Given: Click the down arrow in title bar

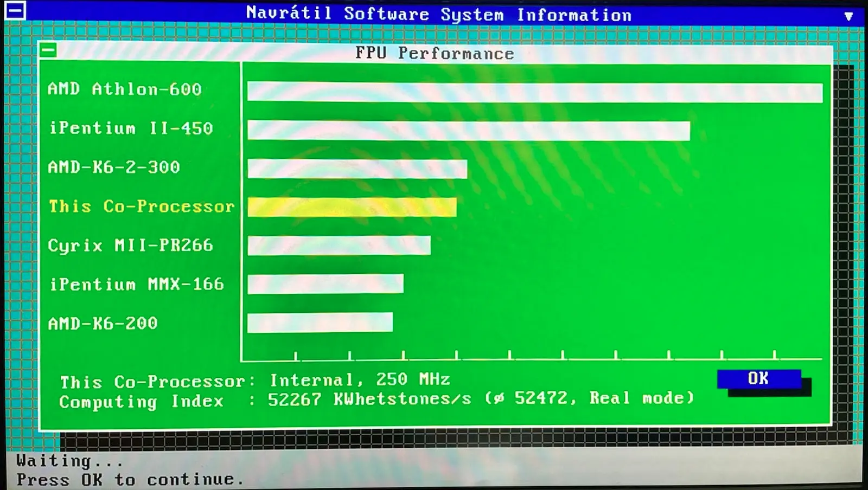Looking at the screenshot, I should 849,16.
